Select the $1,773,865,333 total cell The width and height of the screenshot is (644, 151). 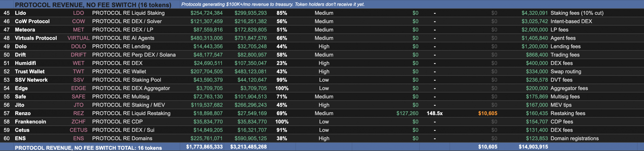[x=204, y=147]
